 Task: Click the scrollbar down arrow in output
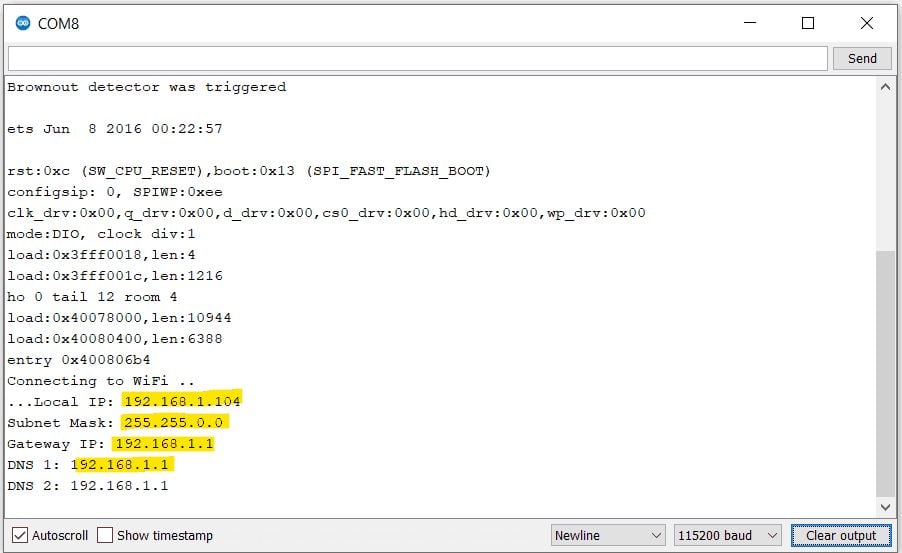tap(885, 507)
